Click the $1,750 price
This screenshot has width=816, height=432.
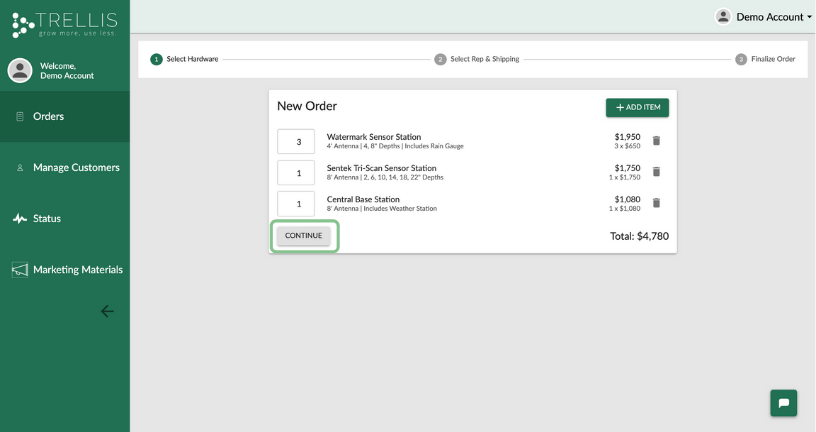click(627, 168)
